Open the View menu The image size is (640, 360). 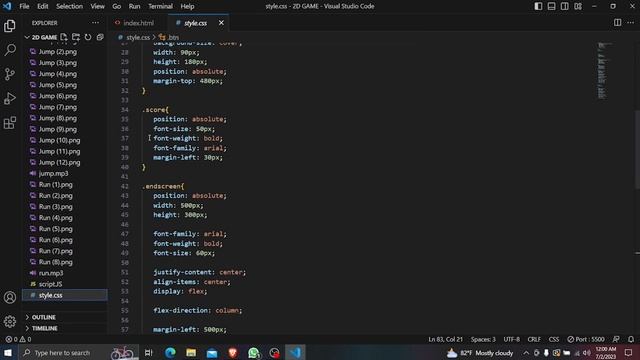coord(98,6)
